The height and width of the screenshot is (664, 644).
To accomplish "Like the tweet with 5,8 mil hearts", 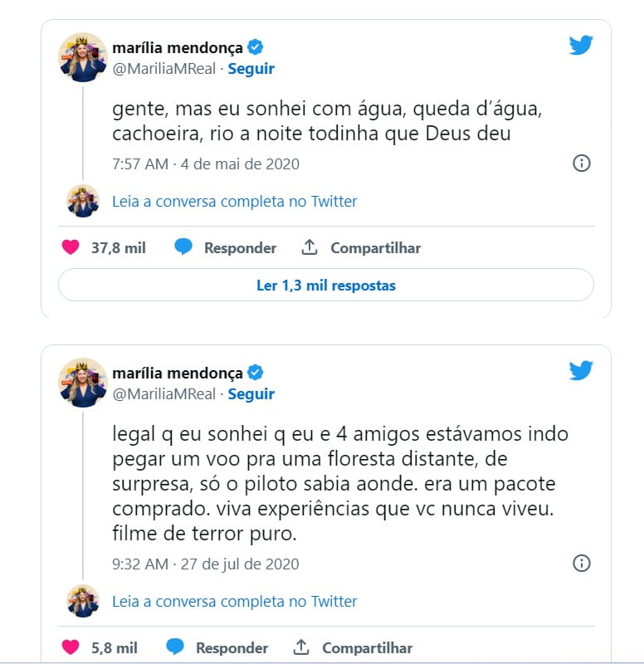I will click(71, 647).
